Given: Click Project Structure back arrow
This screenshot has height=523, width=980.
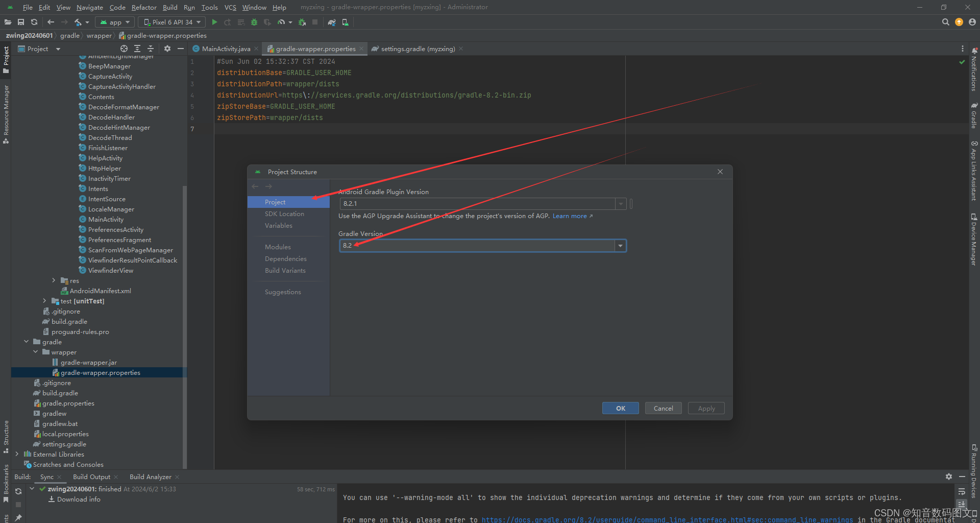Looking at the screenshot, I should [255, 186].
